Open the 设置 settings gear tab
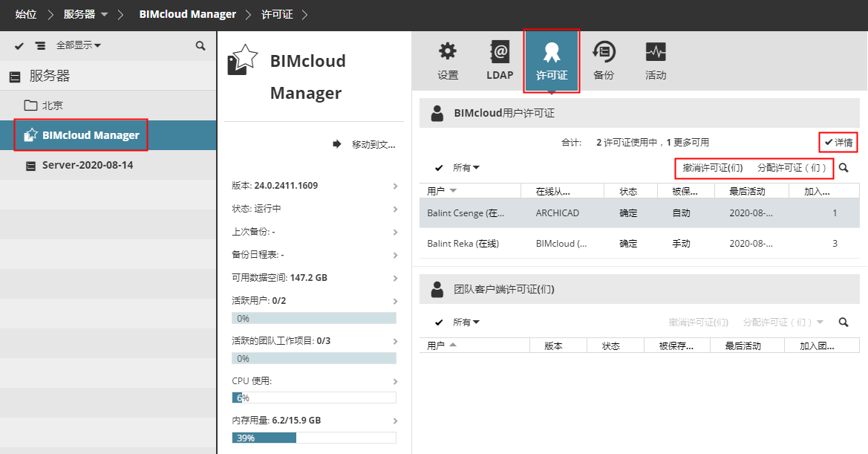The image size is (868, 454). point(448,61)
